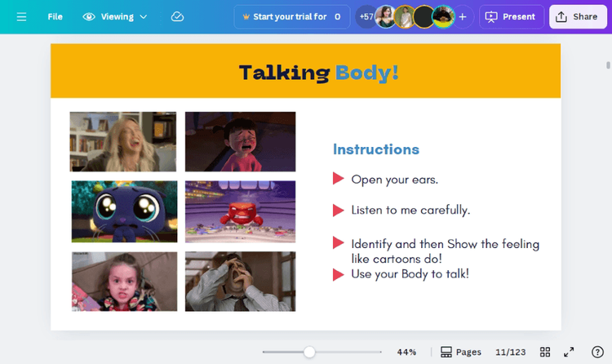Adjust the zoom slider handle

point(309,352)
